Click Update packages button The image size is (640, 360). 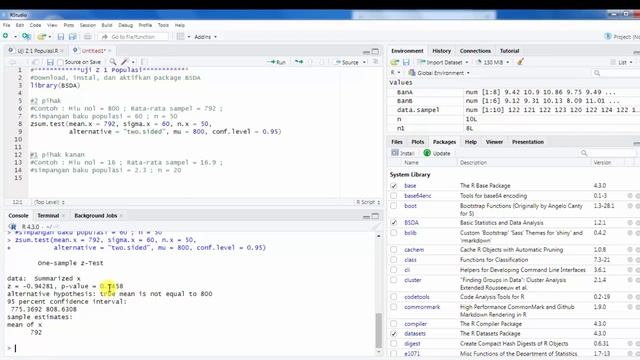pos(437,153)
